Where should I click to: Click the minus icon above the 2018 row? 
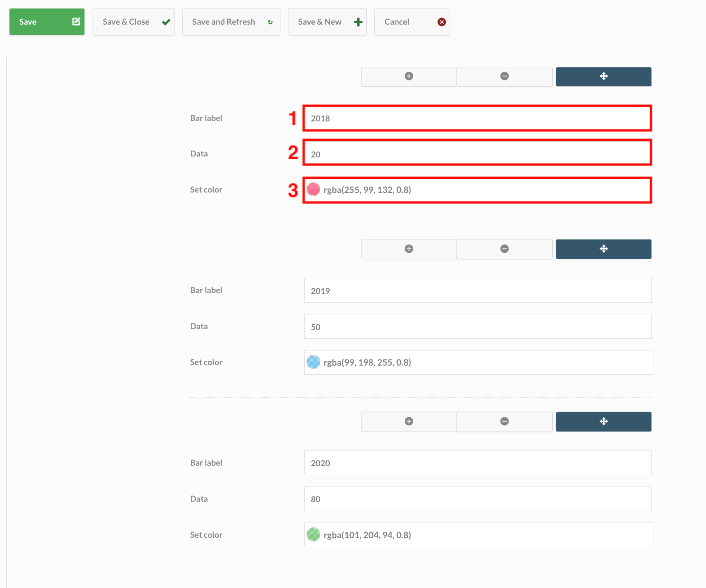pos(504,76)
